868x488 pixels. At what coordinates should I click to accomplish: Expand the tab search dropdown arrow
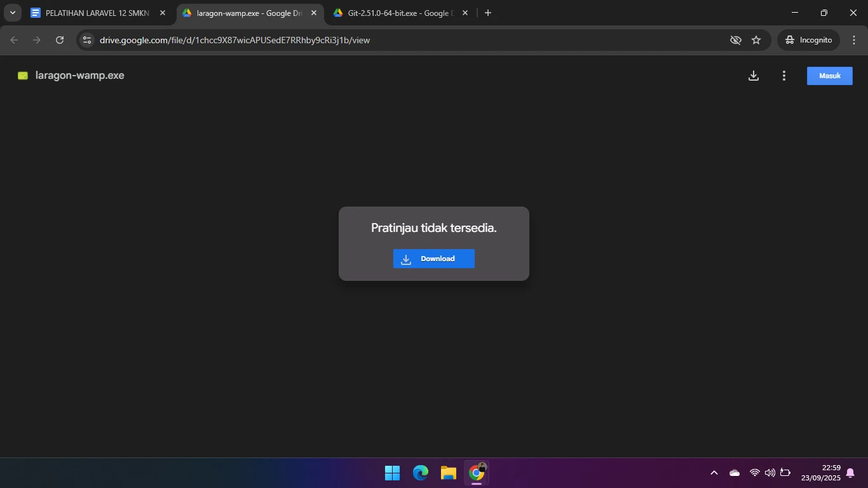pos(12,13)
